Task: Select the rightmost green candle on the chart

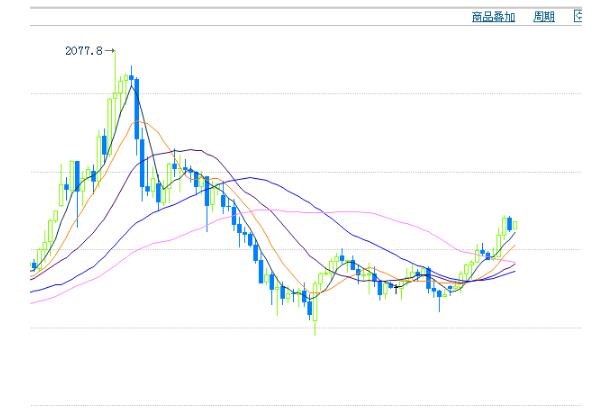Action: pyautogui.click(x=514, y=226)
